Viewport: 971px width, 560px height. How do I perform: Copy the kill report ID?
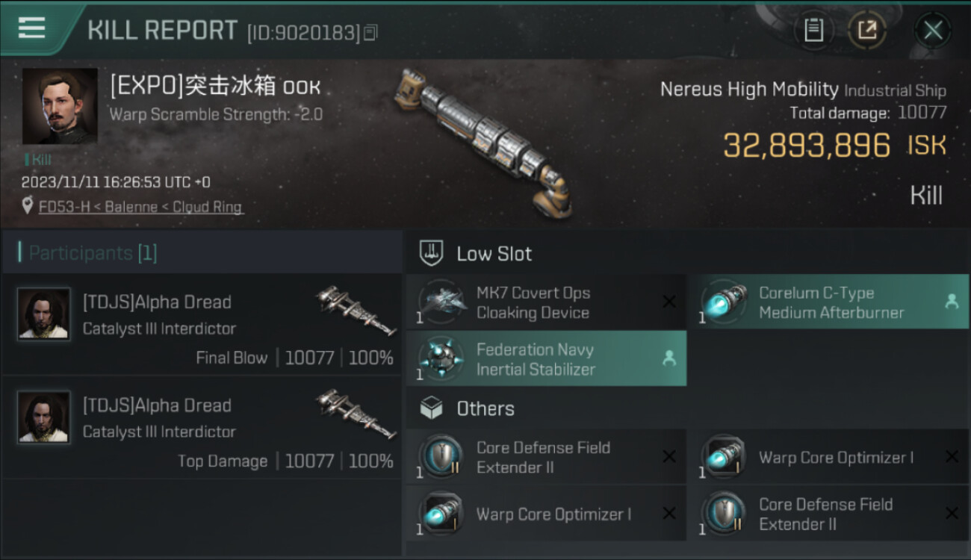(x=371, y=32)
